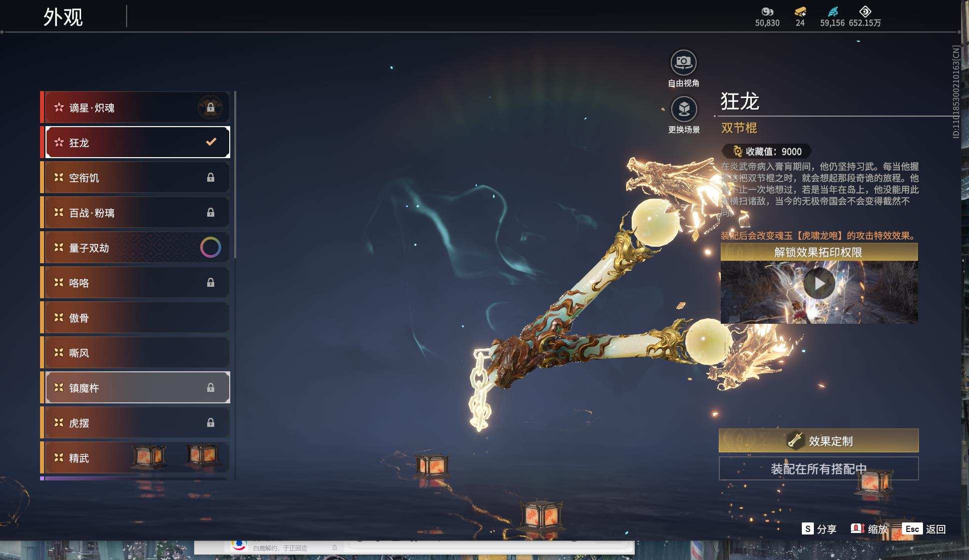Choose the 嘶风 skin from list
The image size is (969, 560).
pos(138,352)
